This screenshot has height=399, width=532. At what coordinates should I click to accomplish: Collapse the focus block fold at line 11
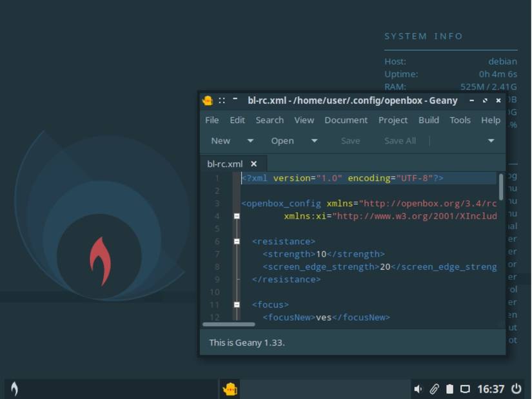[x=236, y=304]
